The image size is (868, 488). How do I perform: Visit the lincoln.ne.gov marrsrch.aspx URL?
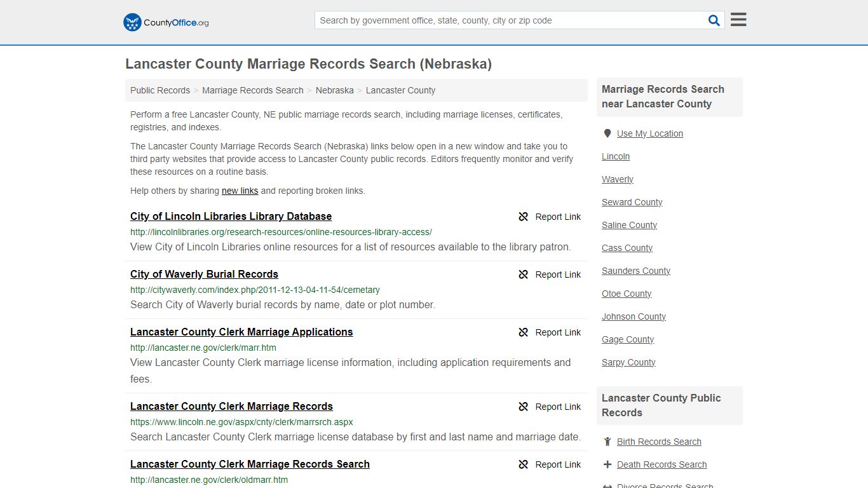pos(241,422)
